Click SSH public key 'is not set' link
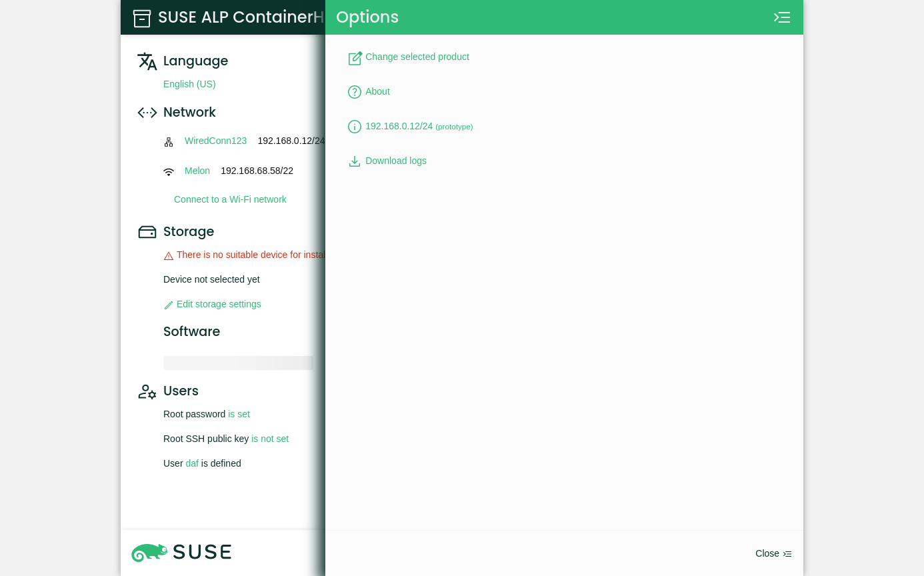924x576 pixels. point(270,439)
